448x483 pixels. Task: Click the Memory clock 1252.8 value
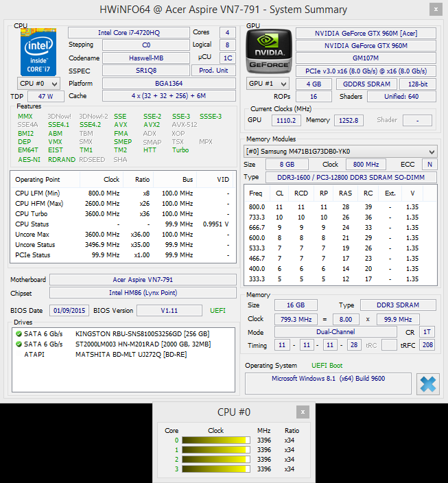(349, 120)
